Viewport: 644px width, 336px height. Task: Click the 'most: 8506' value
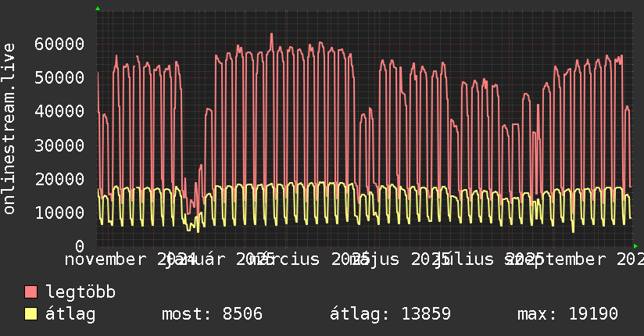tap(212, 314)
